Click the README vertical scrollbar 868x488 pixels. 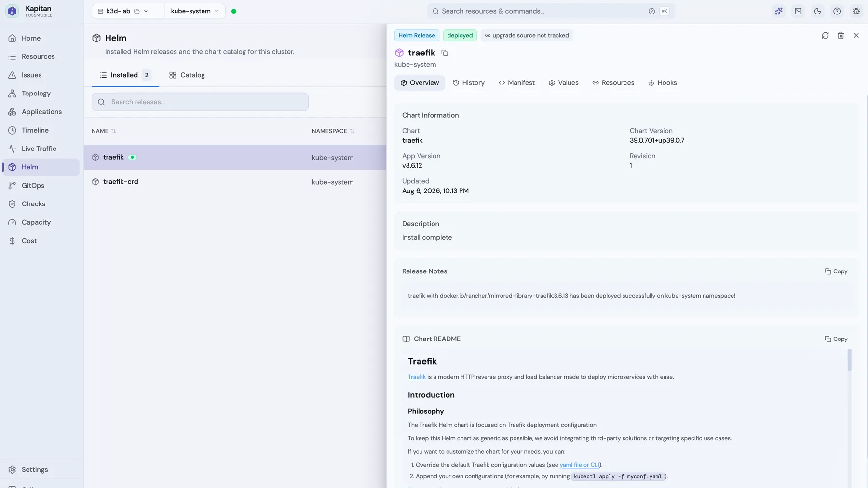(849, 360)
